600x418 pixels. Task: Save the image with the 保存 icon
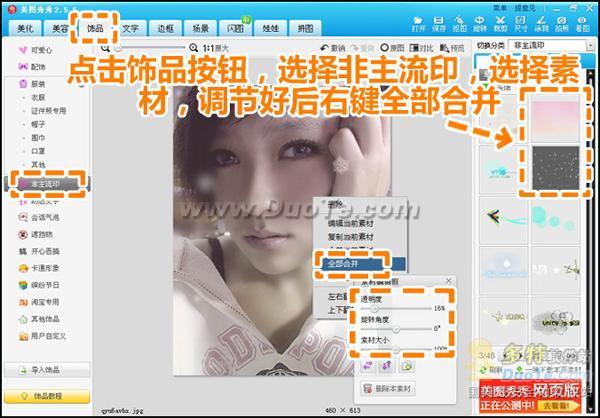coord(439,23)
